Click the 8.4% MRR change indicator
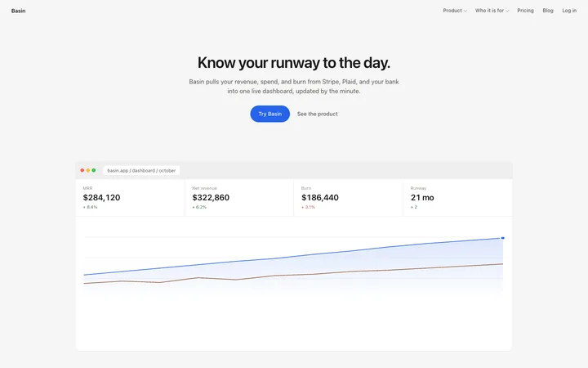588x368 pixels. (x=91, y=207)
